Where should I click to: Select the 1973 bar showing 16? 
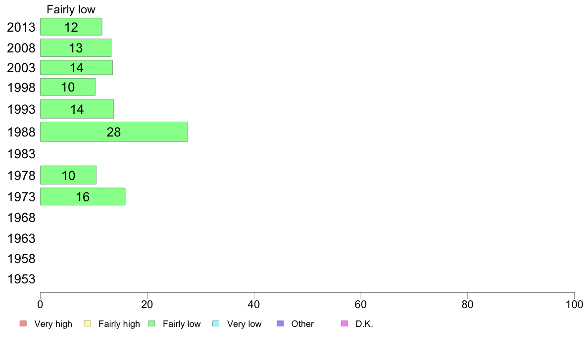[83, 196]
